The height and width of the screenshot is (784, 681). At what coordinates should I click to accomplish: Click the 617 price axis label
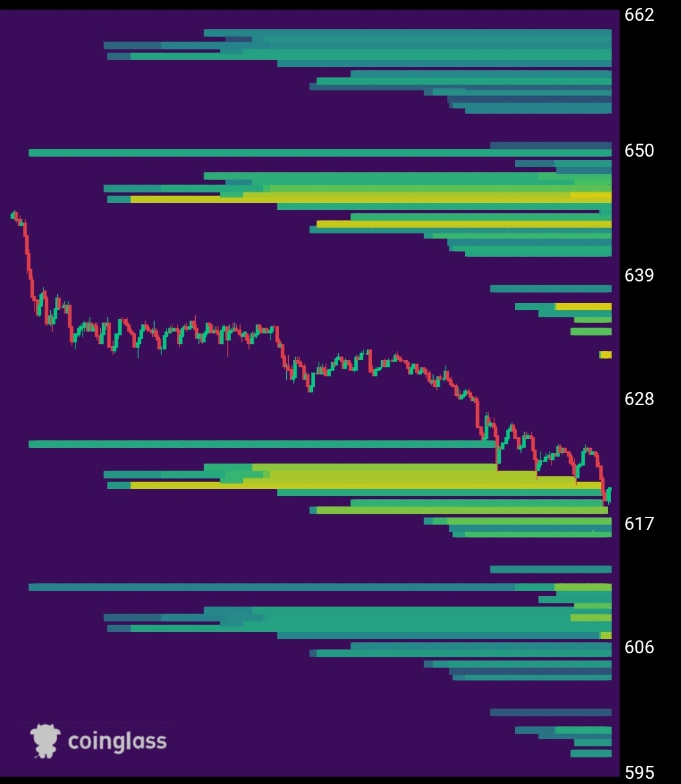point(639,523)
